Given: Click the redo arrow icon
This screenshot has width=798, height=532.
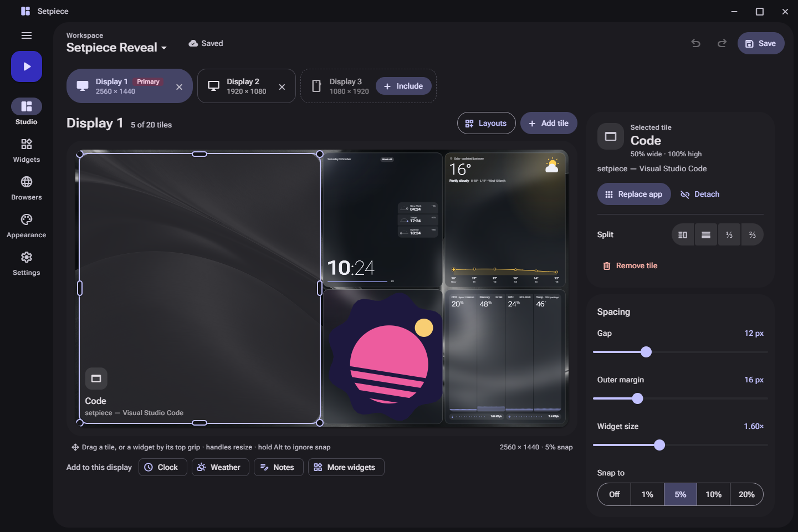Looking at the screenshot, I should (722, 43).
